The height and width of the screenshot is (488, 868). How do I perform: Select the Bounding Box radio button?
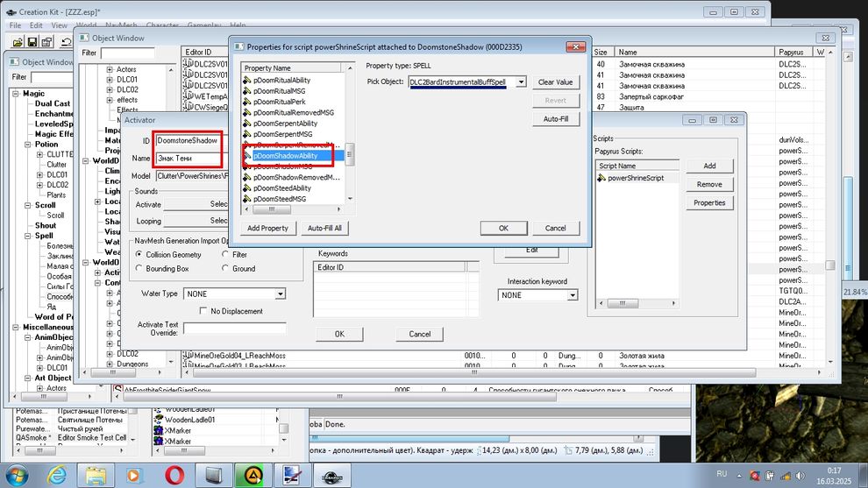click(139, 269)
